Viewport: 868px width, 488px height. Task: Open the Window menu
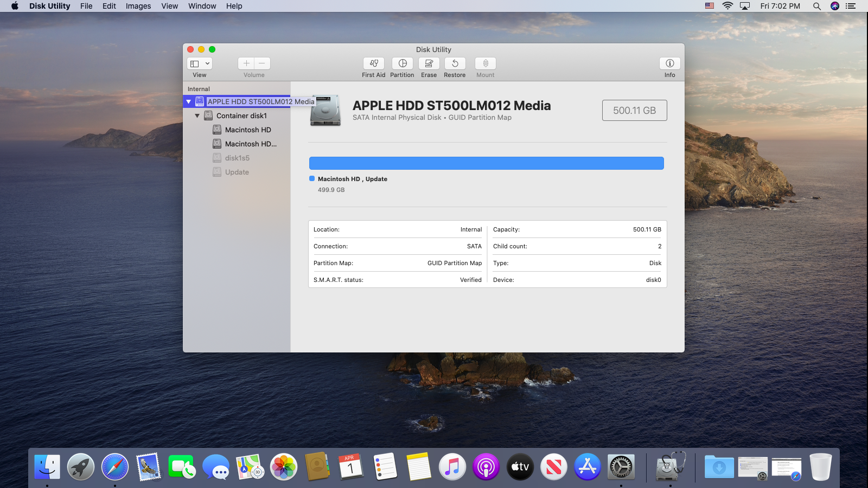pos(202,6)
